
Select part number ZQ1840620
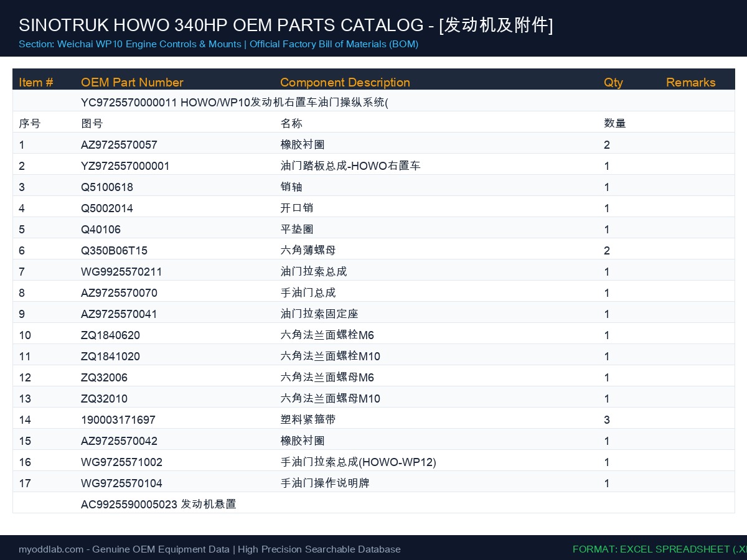[110, 335]
